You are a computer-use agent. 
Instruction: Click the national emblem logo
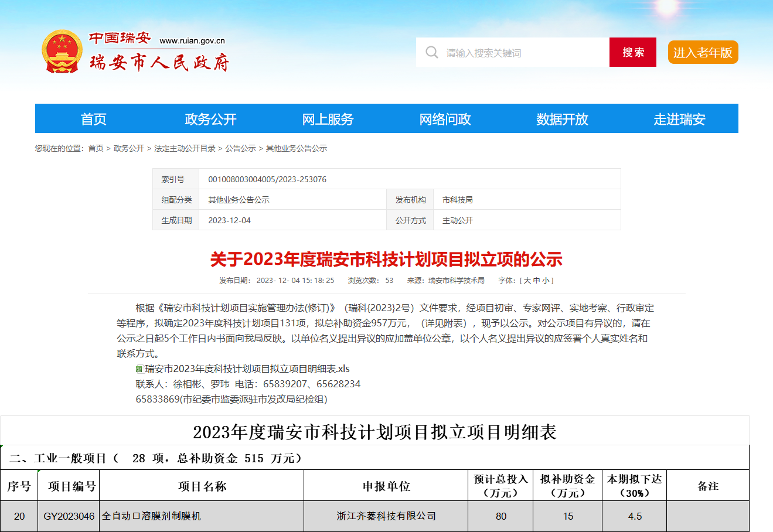click(x=62, y=52)
